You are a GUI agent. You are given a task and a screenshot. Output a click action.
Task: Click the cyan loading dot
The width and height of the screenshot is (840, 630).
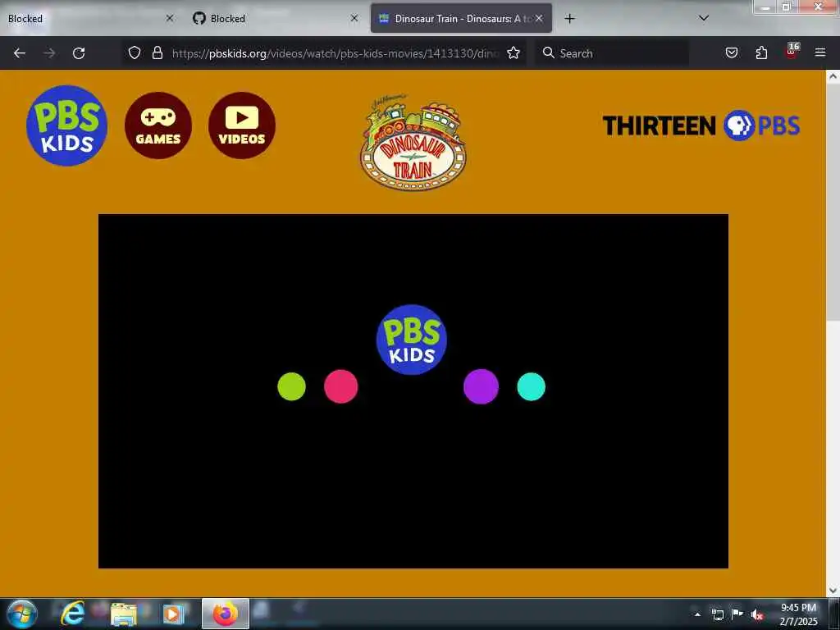coord(531,387)
